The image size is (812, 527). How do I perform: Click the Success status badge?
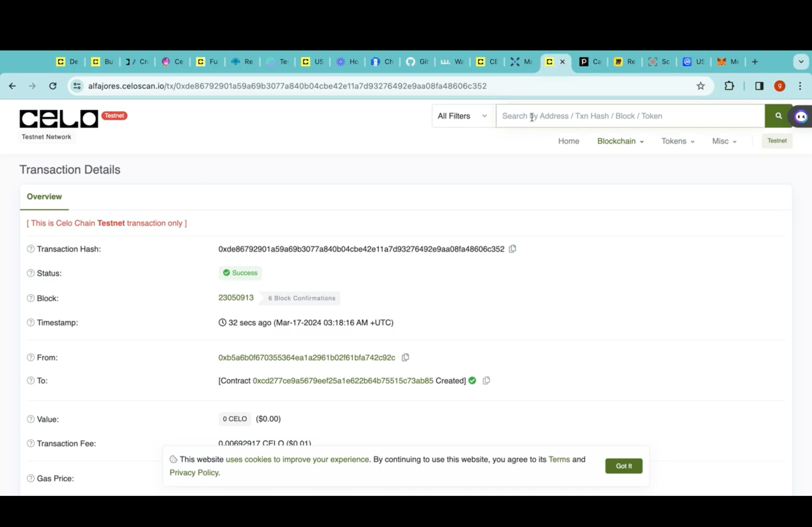[x=240, y=273]
